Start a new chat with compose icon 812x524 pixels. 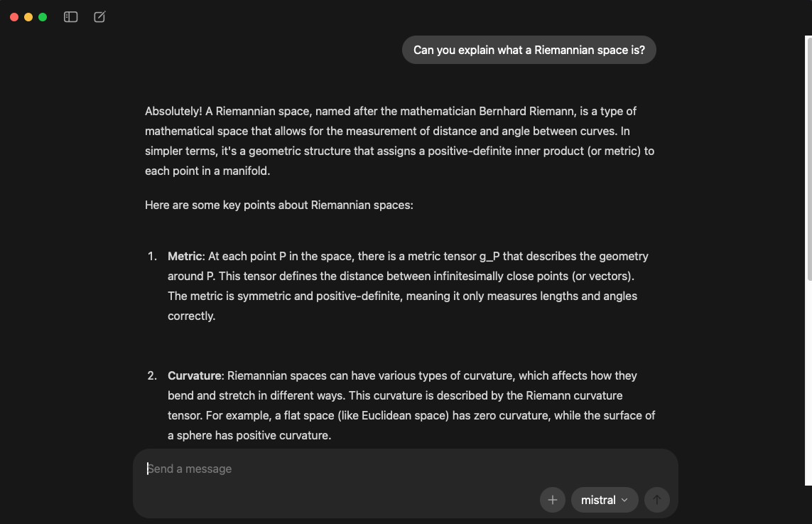coord(99,17)
